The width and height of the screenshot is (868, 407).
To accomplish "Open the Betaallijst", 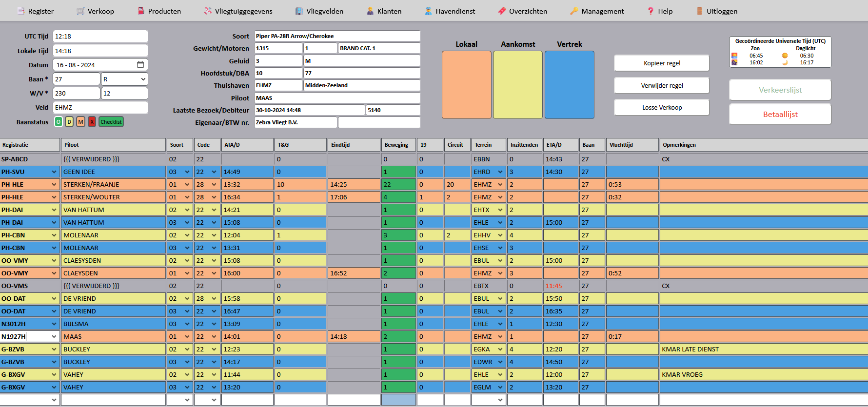I will (x=780, y=114).
